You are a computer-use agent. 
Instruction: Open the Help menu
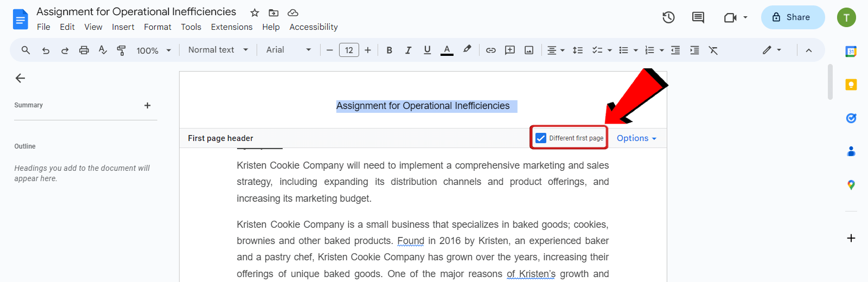(271, 27)
